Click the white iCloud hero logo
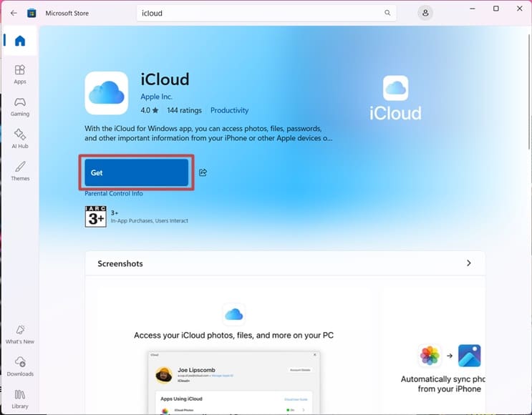The width and height of the screenshot is (532, 415). (395, 98)
